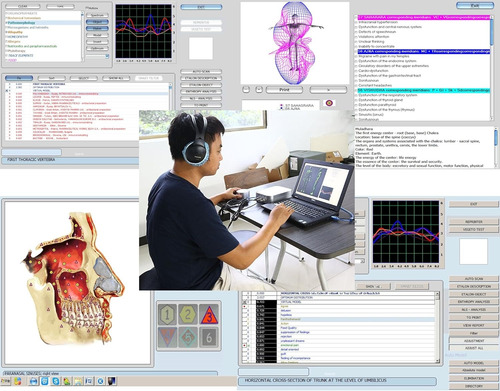Screen dimensions: 500x391
Task: Select the blue S6 AJNA header row
Action: click(x=424, y=51)
